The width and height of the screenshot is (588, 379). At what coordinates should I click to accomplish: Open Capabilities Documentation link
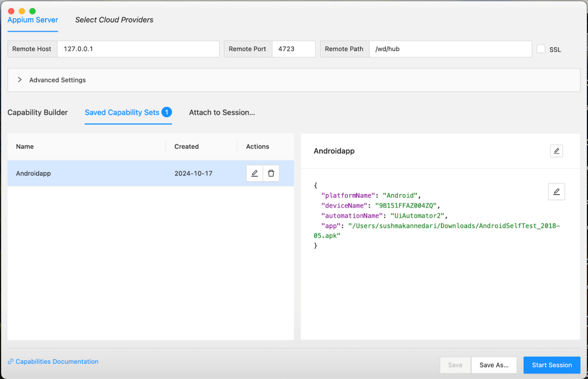coord(57,361)
